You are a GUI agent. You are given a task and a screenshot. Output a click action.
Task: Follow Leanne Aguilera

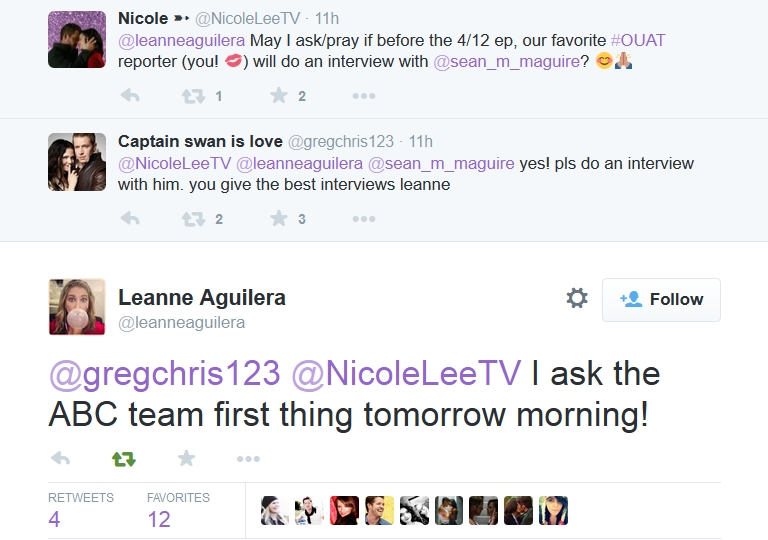point(661,299)
